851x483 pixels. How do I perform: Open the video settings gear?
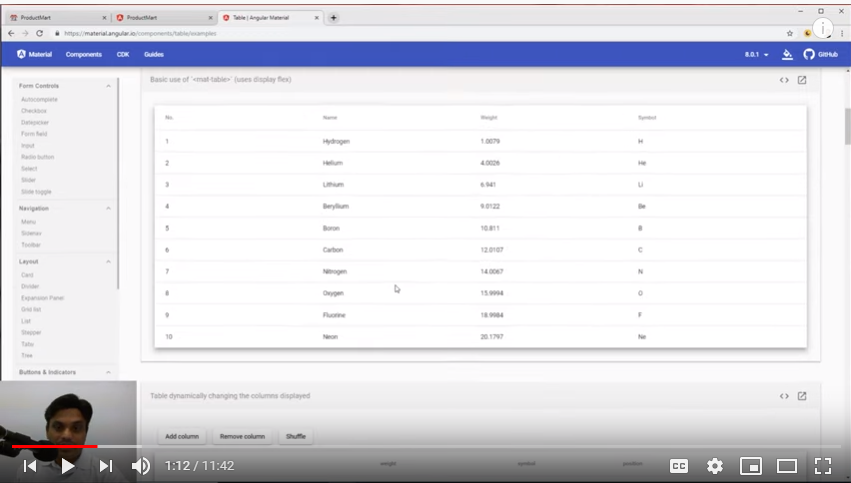714,465
